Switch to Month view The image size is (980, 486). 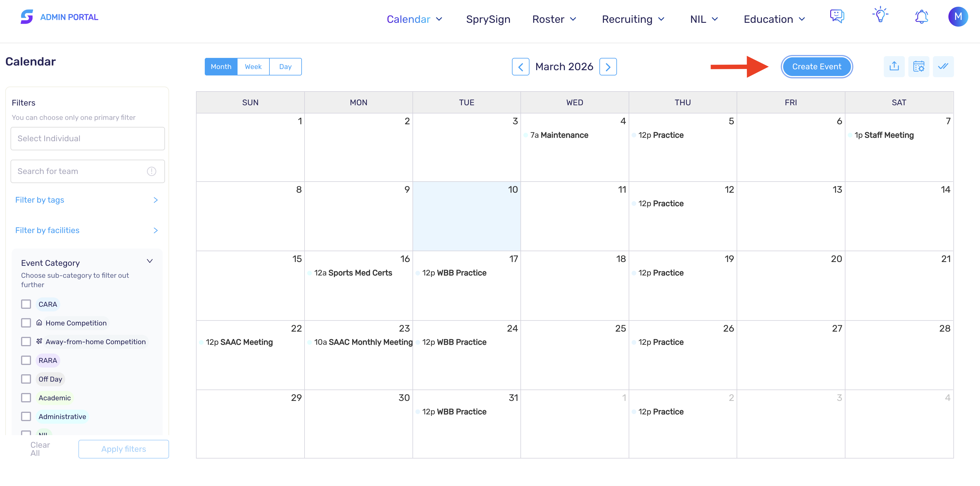click(221, 67)
